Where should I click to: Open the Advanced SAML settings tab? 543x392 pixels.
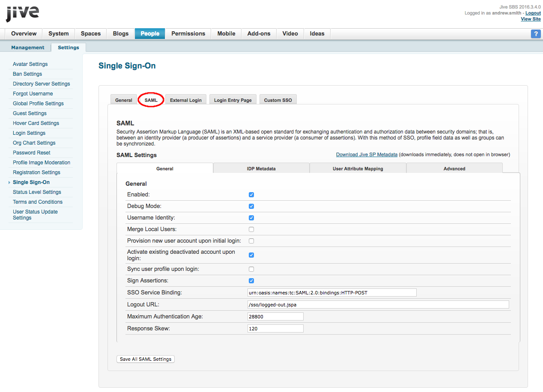pos(454,168)
